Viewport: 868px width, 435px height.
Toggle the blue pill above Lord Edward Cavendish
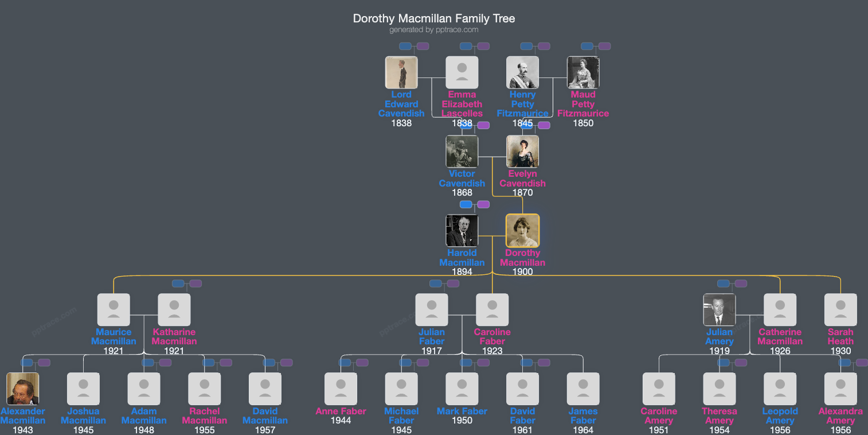[x=406, y=46]
